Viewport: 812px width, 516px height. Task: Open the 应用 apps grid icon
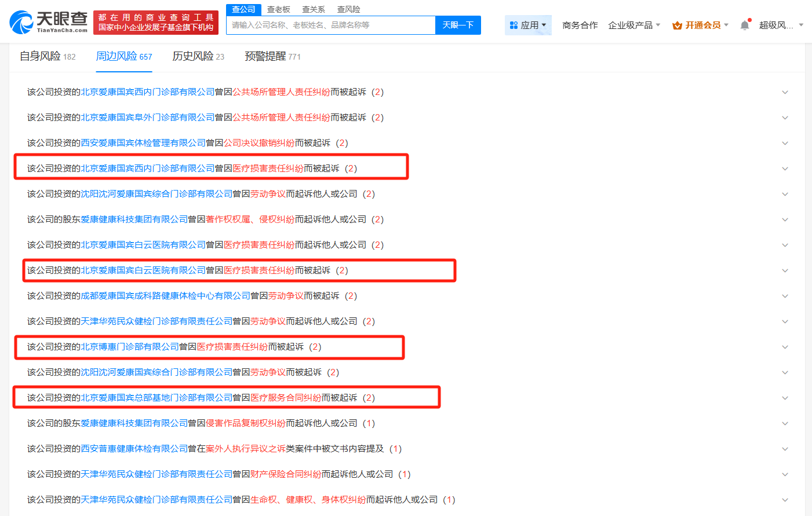[x=515, y=25]
